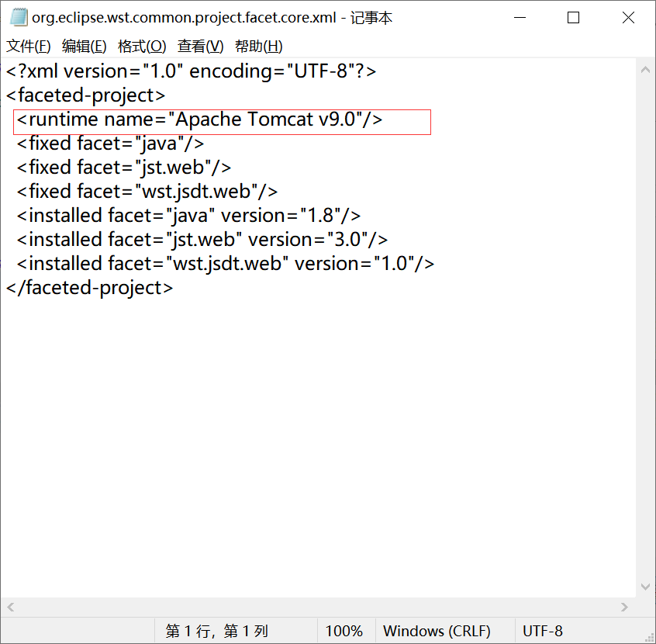Click the vertical scrollbar up arrow

point(646,70)
